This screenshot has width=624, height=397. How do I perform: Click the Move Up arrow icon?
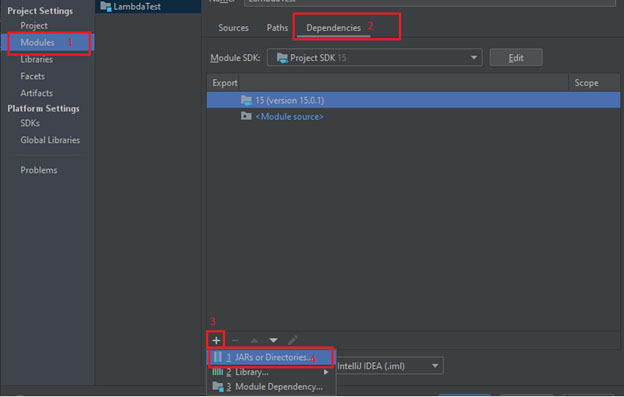point(254,341)
